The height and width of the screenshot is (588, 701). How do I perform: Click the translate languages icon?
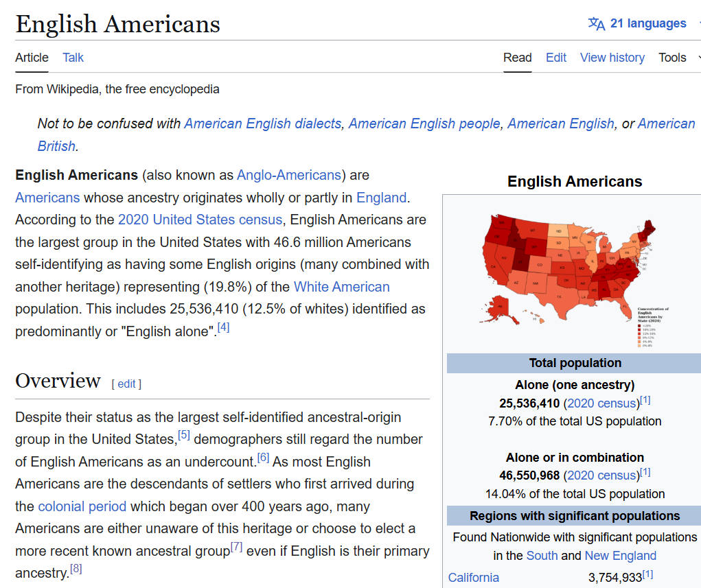(x=597, y=23)
